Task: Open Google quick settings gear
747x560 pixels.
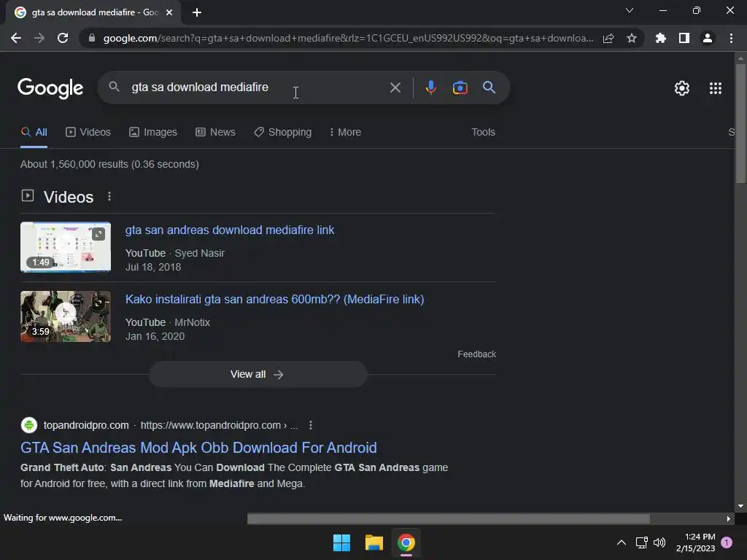Action: pos(682,88)
